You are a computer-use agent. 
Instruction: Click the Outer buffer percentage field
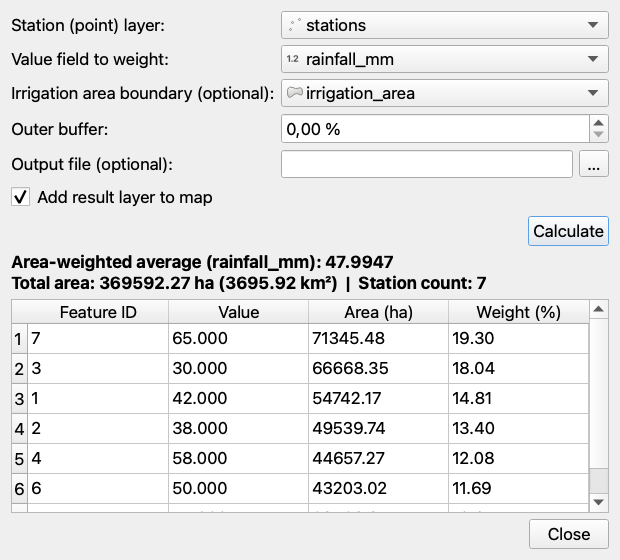435,129
